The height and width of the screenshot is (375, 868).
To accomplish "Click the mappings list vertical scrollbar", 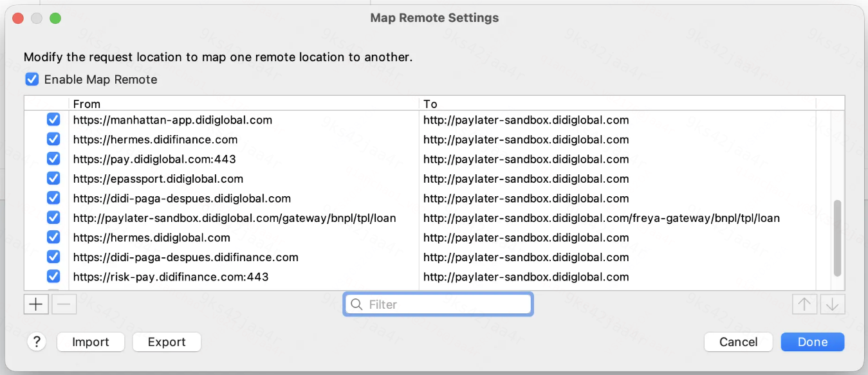I will tap(837, 238).
